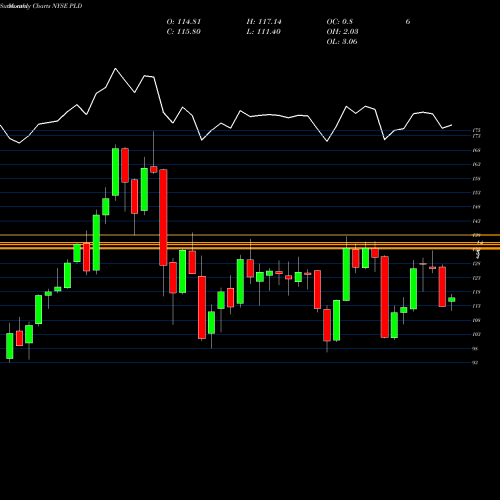Select the low value "L: 111.40"
Image resolution: width=500 pixels, height=500 pixels.
pyautogui.click(x=264, y=32)
